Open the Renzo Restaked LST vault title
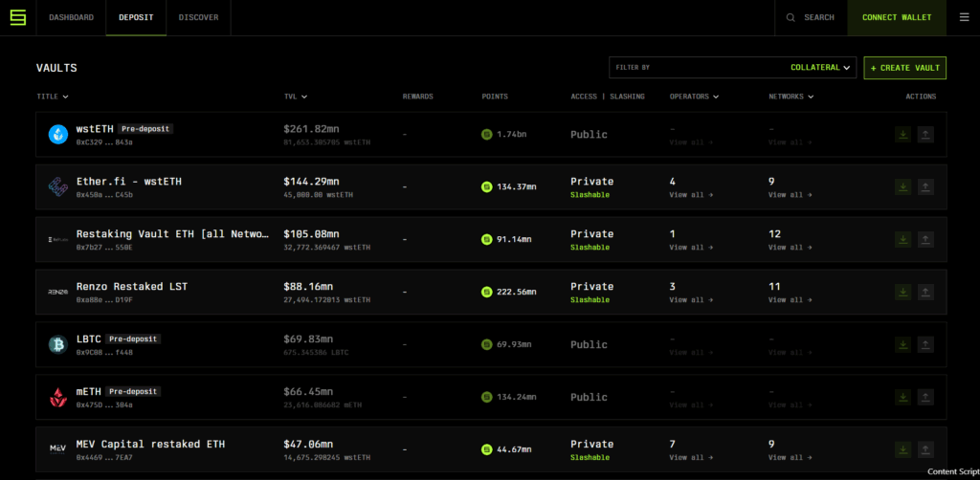The height and width of the screenshot is (480, 980). coord(132,287)
